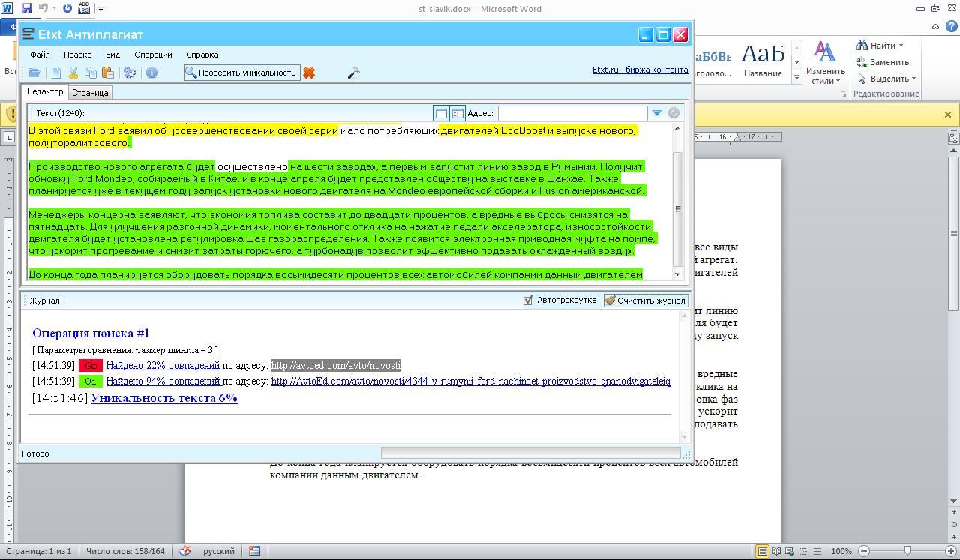960x560 pixels.
Task: Run spelling check ABC icon in Word
Action: [x=85, y=9]
